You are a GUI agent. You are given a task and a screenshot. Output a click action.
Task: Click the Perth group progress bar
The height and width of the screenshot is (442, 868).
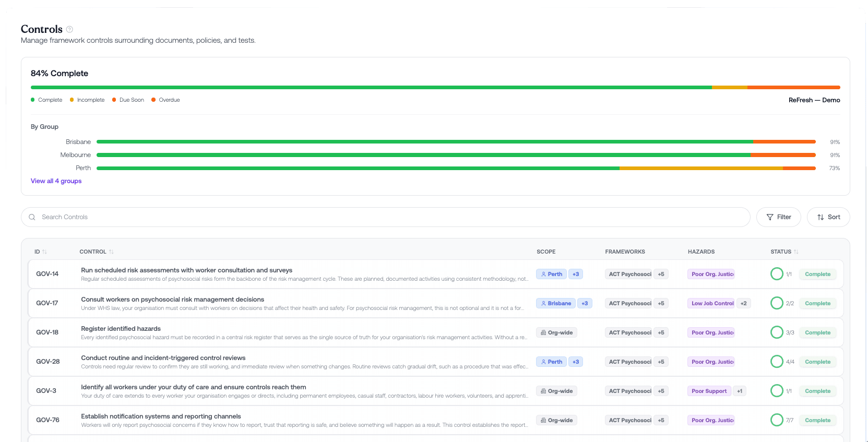coord(456,168)
